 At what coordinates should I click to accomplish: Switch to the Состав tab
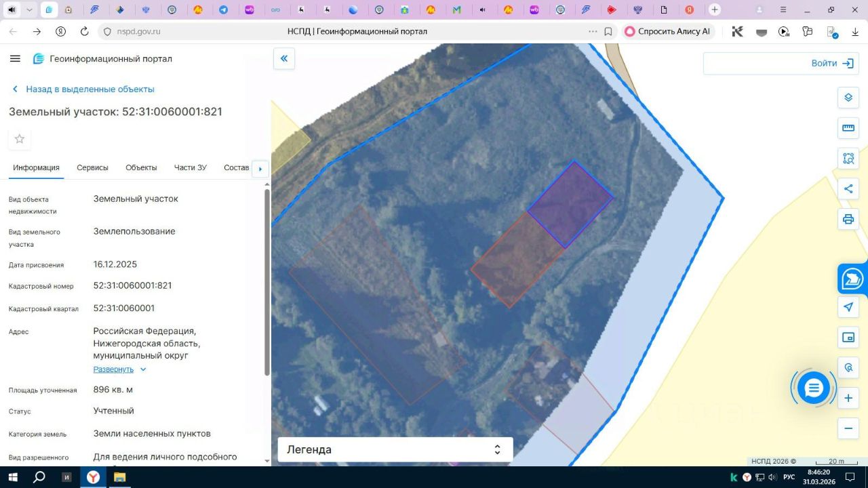(x=237, y=167)
